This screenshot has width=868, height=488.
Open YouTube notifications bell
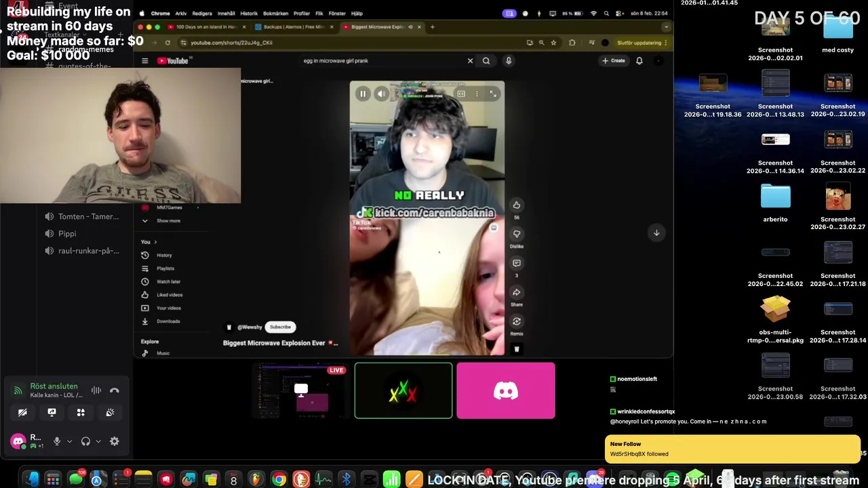click(639, 61)
